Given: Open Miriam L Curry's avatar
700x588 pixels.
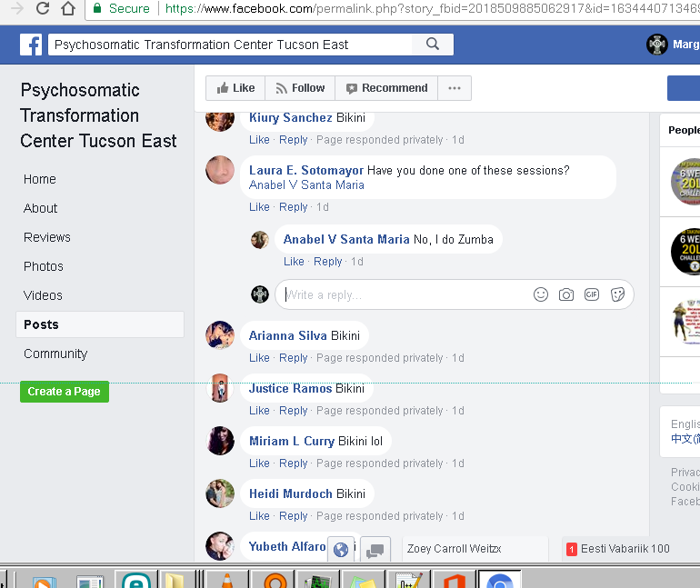Looking at the screenshot, I should (220, 441).
